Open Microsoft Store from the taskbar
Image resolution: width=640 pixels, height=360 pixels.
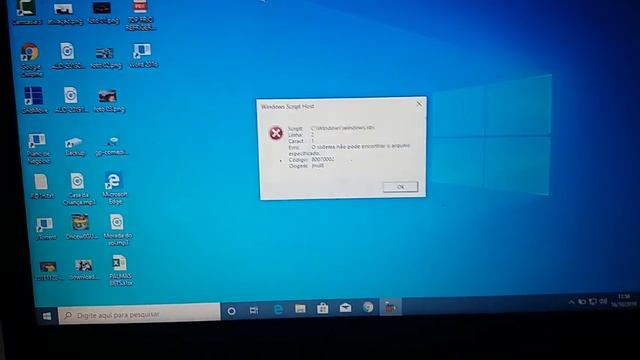(322, 308)
